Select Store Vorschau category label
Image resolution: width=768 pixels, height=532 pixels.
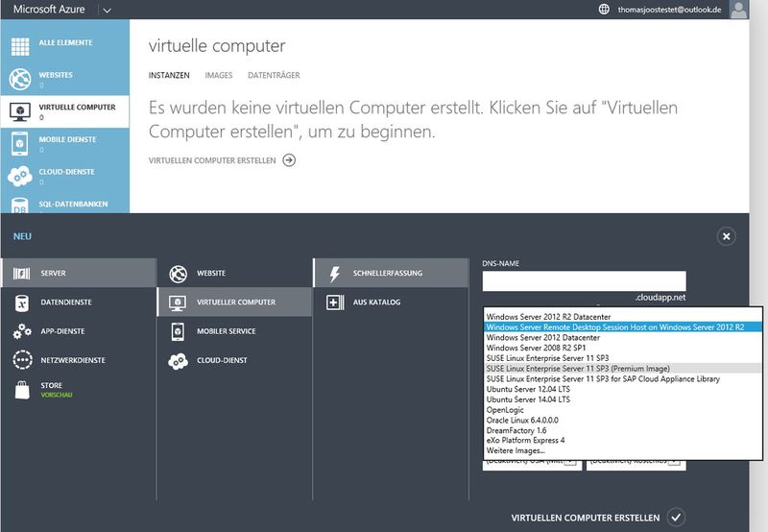pyautogui.click(x=57, y=390)
